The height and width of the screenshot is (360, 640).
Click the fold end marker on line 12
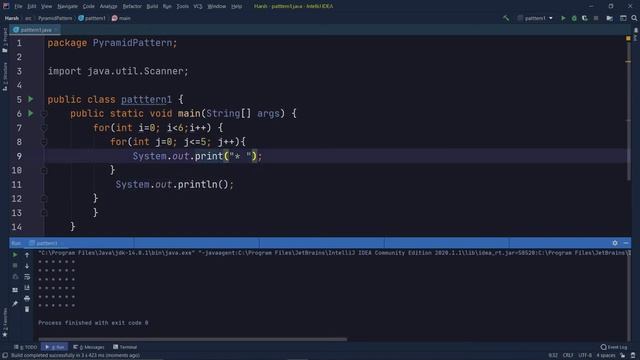[x=44, y=198]
